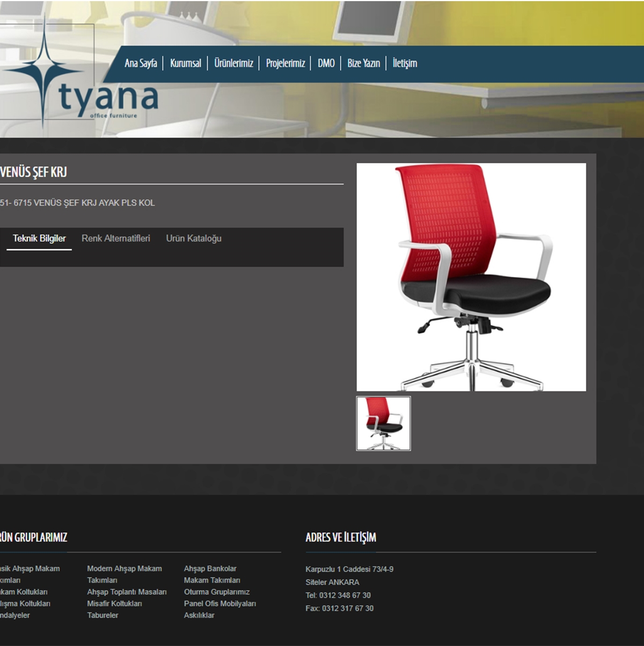The height and width of the screenshot is (646, 644).
Task: Open the Ürün Kataloğu tab
Action: click(194, 238)
